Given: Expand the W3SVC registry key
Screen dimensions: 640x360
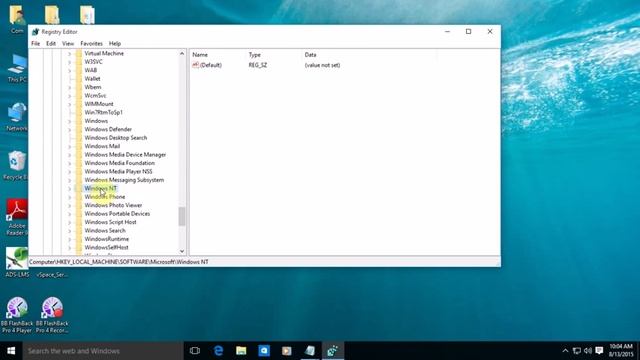Looking at the screenshot, I should 69,62.
